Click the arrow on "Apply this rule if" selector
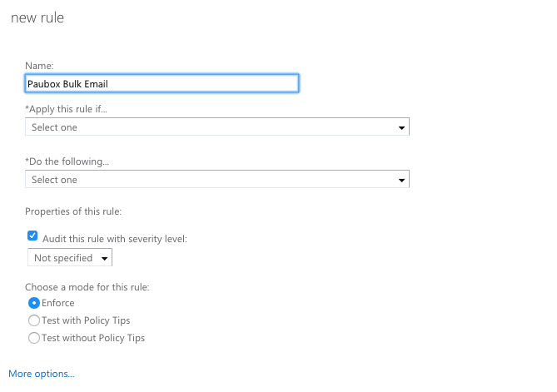Screen dimensions: 557x392 click(x=401, y=128)
